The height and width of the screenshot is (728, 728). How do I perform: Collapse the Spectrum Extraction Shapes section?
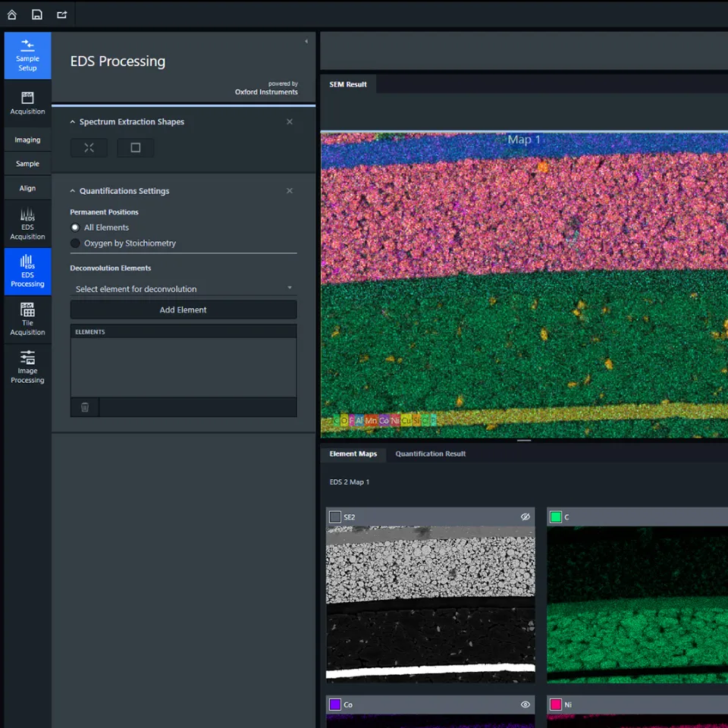pyautogui.click(x=74, y=122)
